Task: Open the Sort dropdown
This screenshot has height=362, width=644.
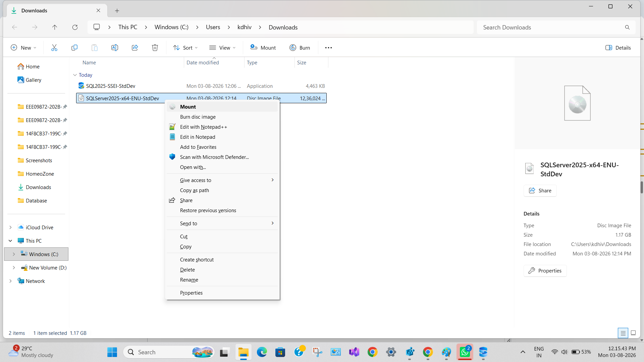Action: click(x=185, y=48)
